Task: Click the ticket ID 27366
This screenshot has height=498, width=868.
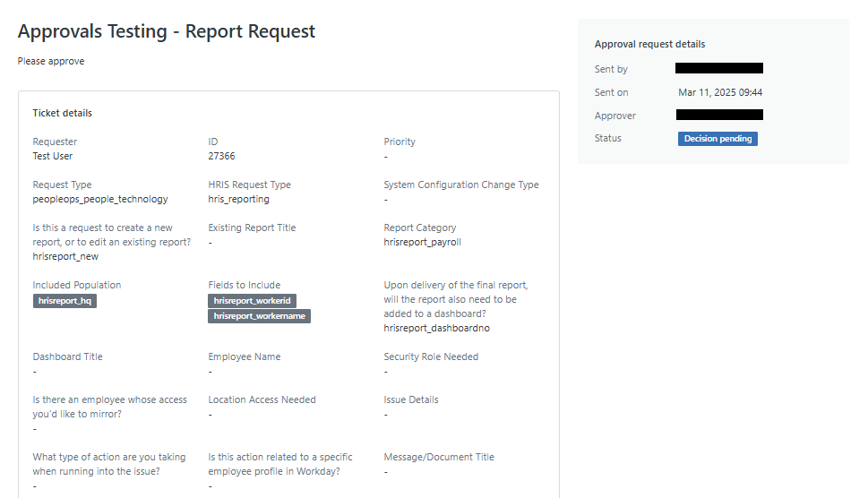Action: point(221,156)
